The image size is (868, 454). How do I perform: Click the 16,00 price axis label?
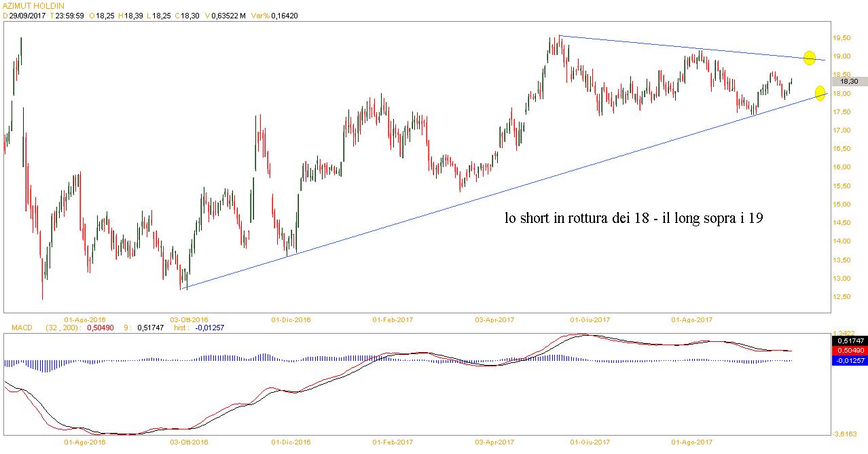tap(842, 167)
